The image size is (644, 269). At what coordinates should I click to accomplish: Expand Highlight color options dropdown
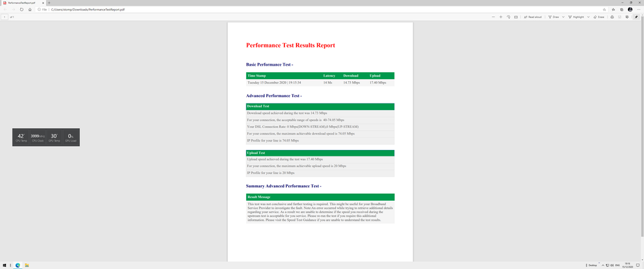(x=588, y=17)
